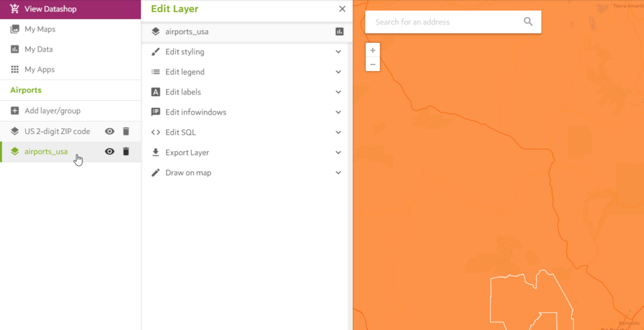Image resolution: width=644 pixels, height=330 pixels.
Task: Click the Export Layer download icon
Action: [155, 152]
